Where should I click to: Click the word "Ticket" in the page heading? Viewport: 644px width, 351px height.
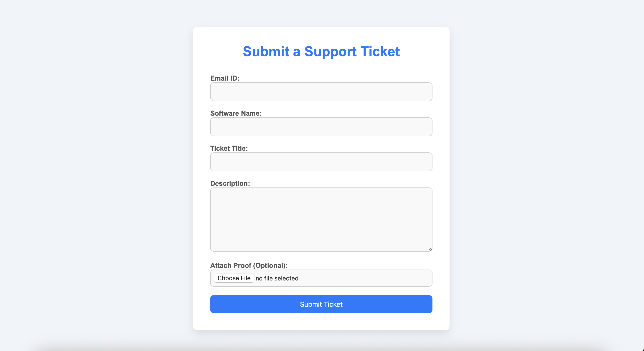[380, 52]
